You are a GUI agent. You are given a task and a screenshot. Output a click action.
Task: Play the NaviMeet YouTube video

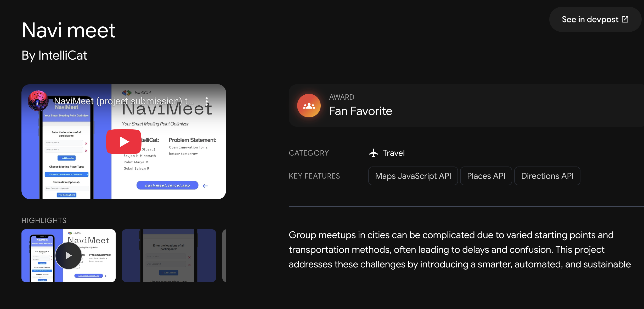coord(124,141)
